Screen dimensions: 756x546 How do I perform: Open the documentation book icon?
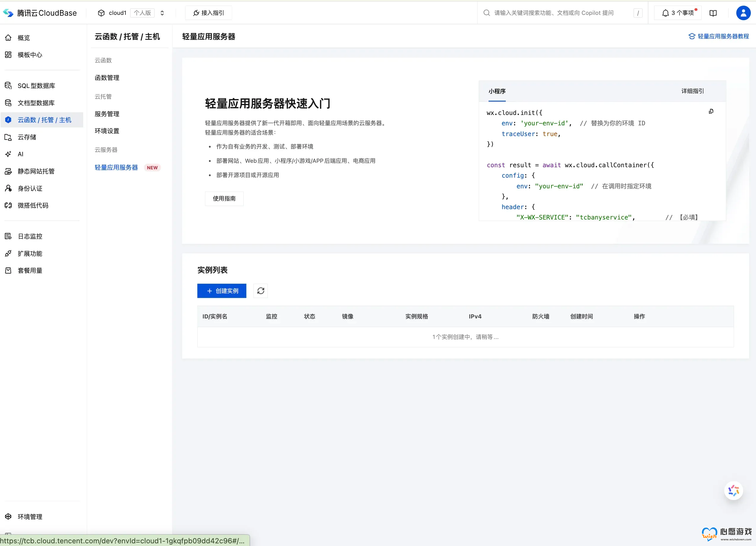713,13
